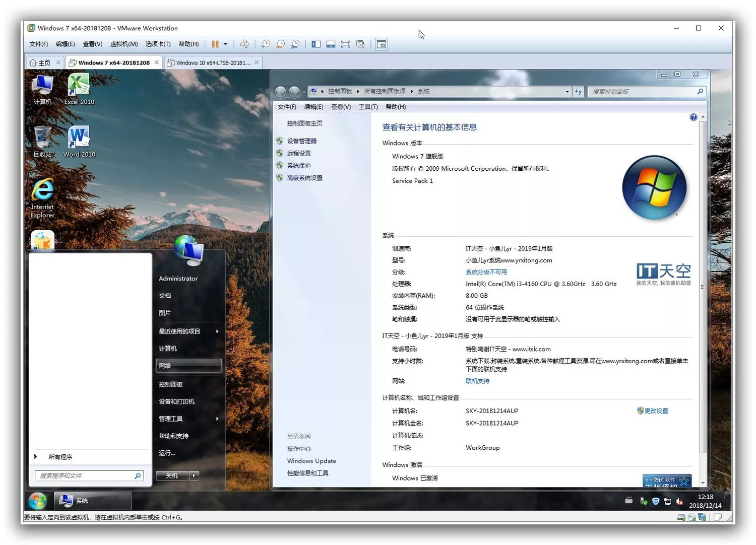Open the power options dropdown beside pause
Image resolution: width=756 pixels, height=545 pixels.
click(225, 44)
